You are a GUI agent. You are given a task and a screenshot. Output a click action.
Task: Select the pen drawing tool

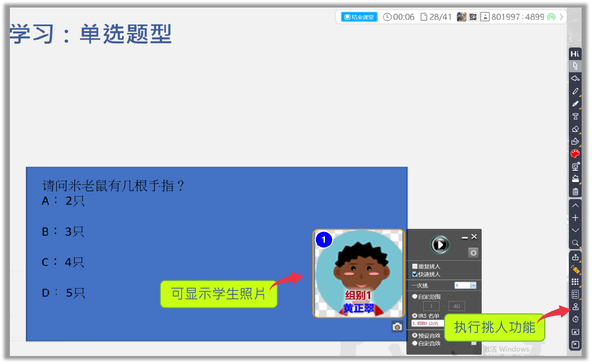(575, 91)
